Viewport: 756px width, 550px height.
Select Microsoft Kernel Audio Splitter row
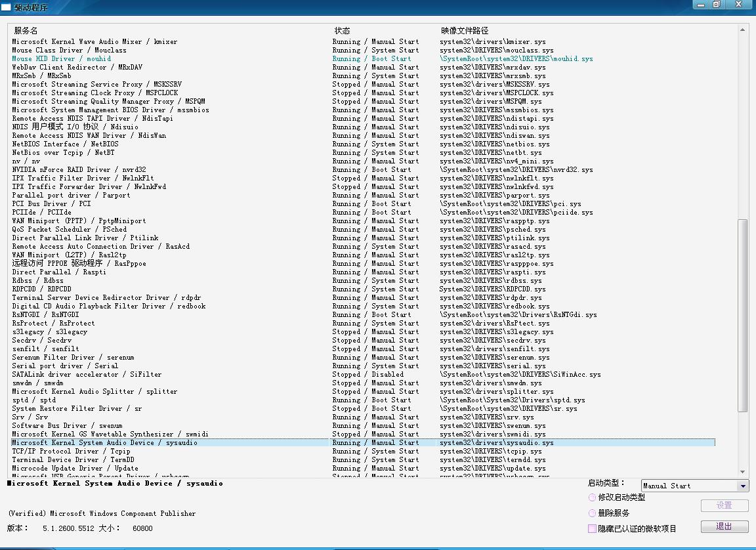click(x=363, y=391)
